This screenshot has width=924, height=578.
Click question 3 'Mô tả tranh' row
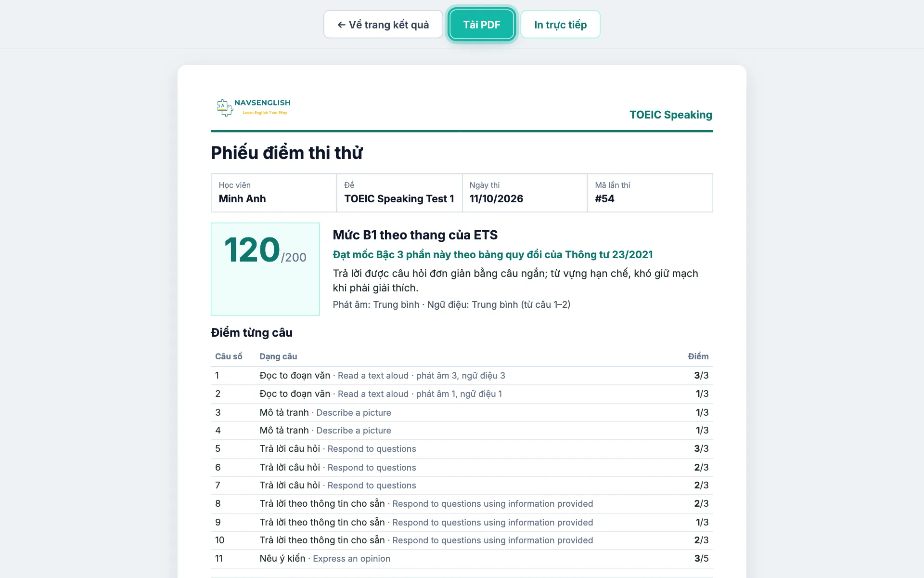click(x=462, y=413)
